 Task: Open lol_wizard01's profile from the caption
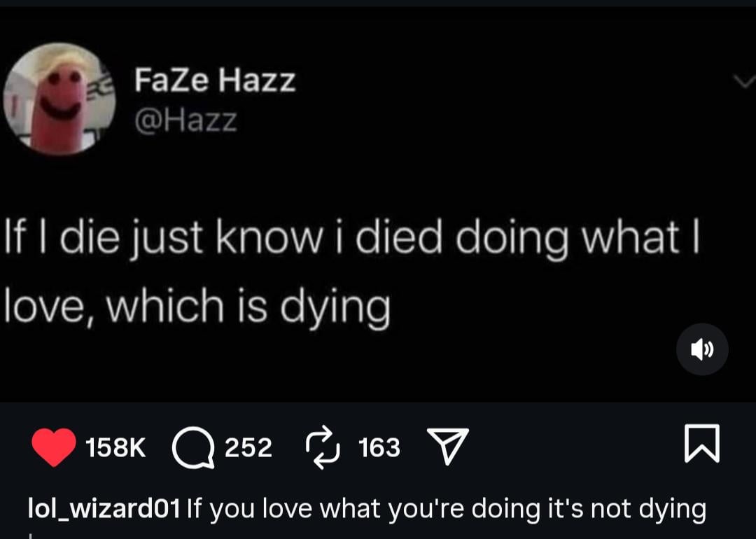point(104,508)
